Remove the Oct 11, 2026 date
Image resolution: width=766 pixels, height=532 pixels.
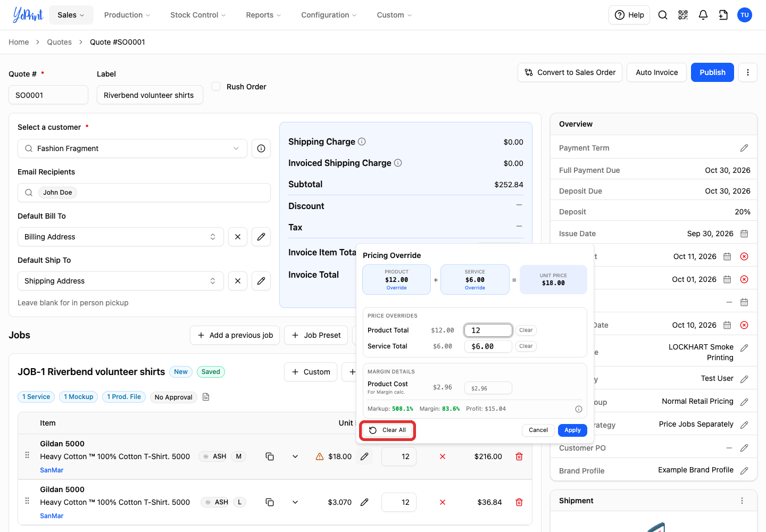[x=744, y=256]
